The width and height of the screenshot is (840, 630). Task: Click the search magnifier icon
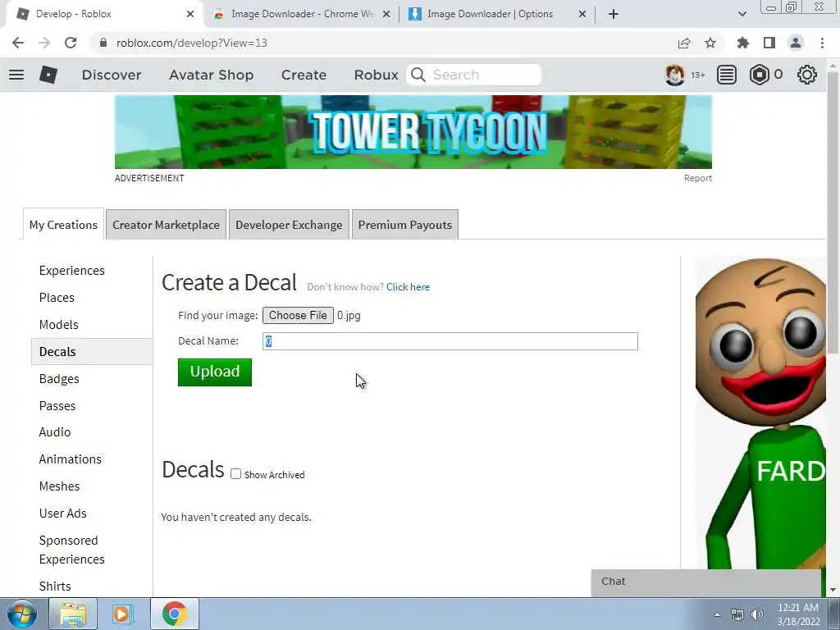pyautogui.click(x=418, y=75)
